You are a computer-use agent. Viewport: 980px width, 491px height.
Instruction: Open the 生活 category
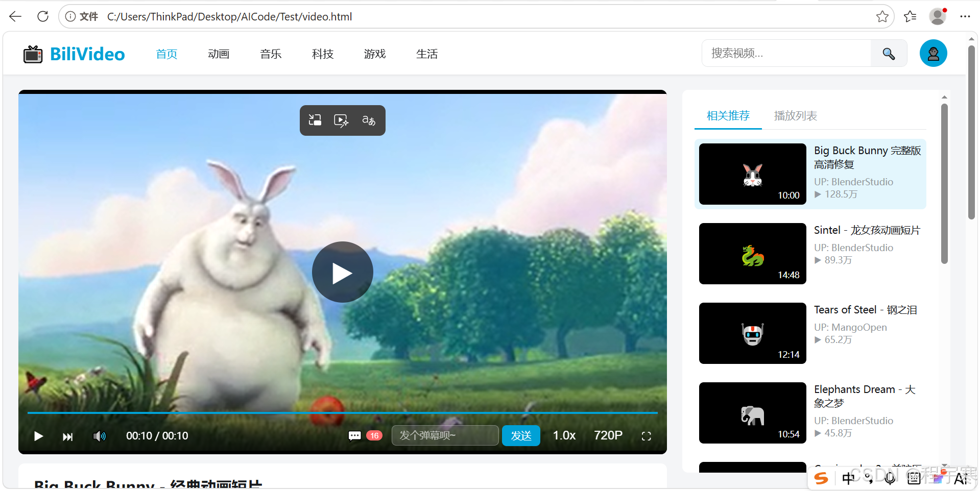pyautogui.click(x=427, y=54)
